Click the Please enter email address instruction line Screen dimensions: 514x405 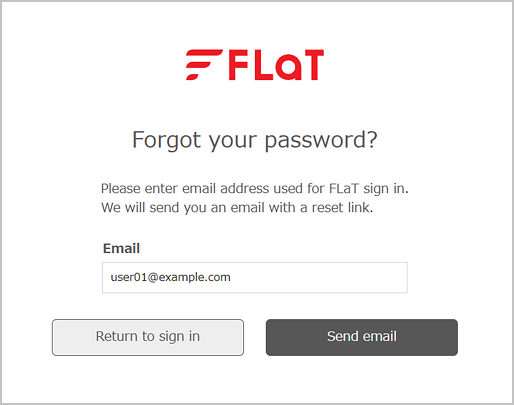(x=255, y=189)
